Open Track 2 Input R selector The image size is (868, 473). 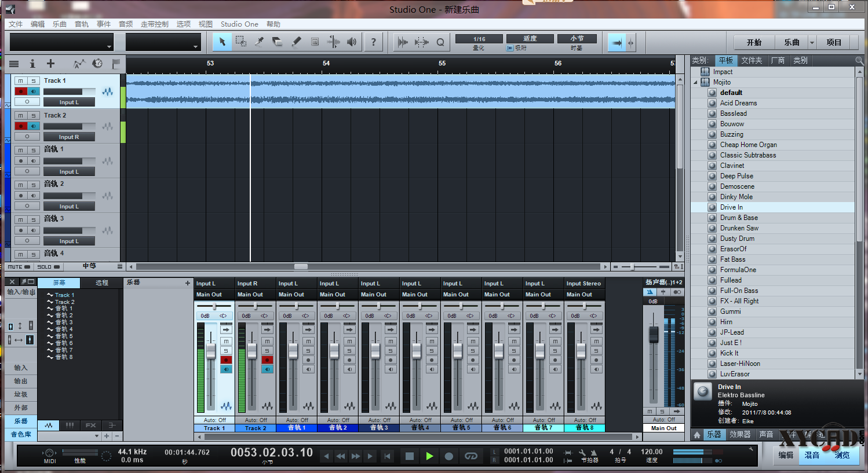(x=69, y=137)
